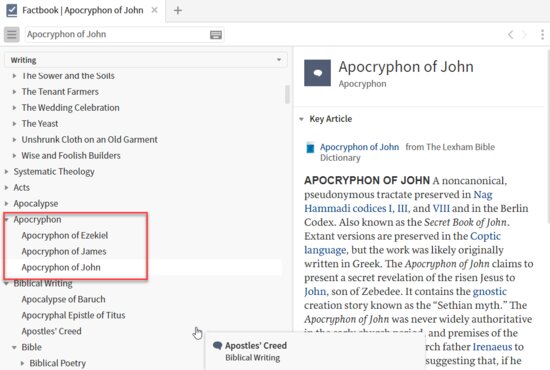
Task: Expand the Acts node
Action: pyautogui.click(x=7, y=188)
